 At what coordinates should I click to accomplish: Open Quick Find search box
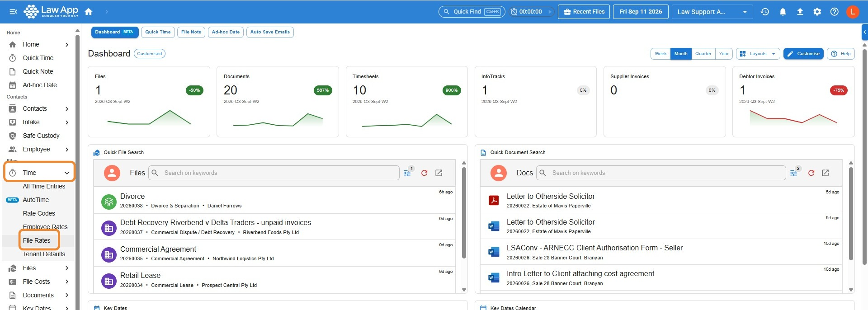point(472,12)
